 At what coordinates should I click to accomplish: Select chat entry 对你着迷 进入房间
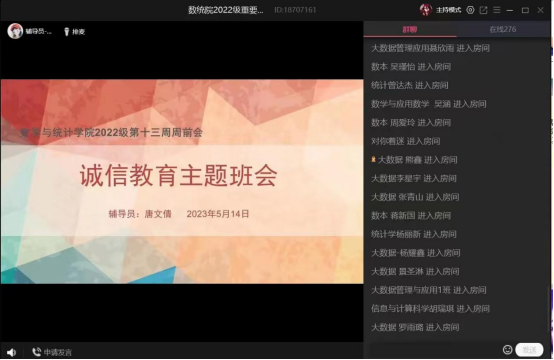405,141
